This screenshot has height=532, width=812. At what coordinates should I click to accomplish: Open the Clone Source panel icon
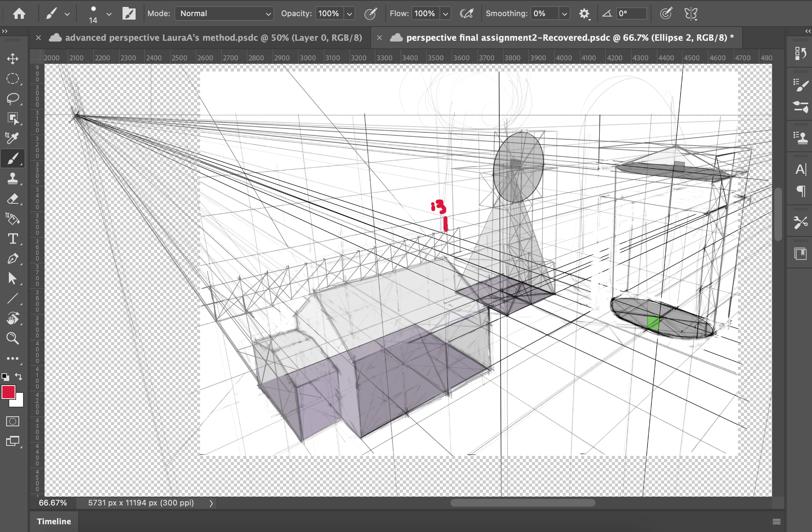click(x=800, y=138)
